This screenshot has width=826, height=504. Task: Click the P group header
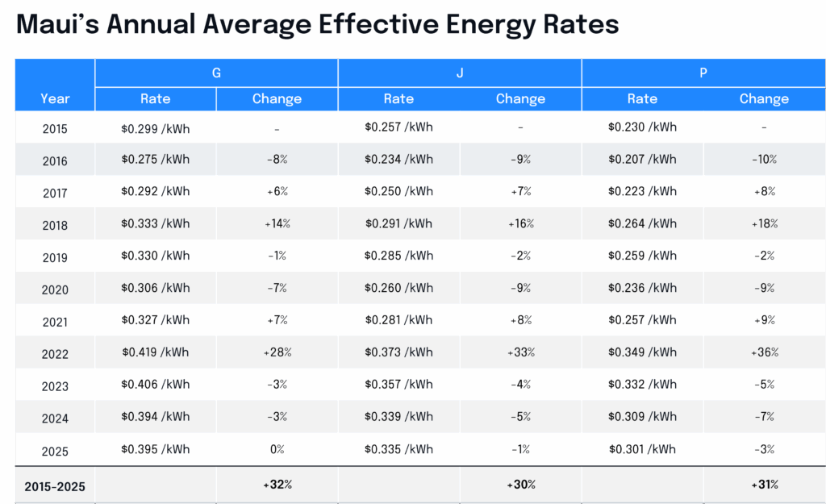[703, 73]
